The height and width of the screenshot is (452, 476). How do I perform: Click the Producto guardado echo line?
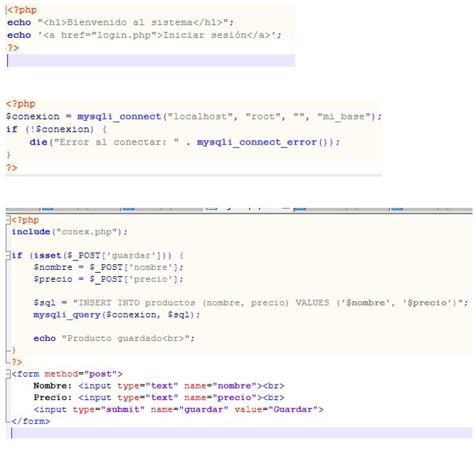[114, 338]
